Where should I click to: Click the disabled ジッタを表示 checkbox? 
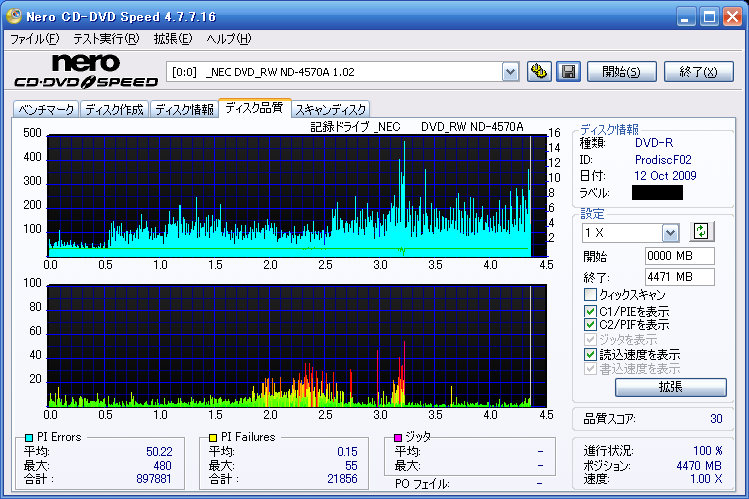(590, 340)
